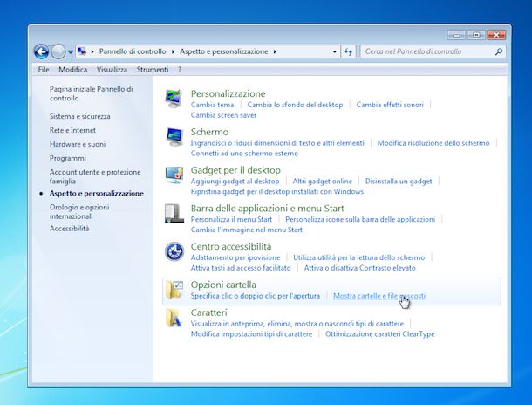This screenshot has width=532, height=405.
Task: Click Ripristina gadget per il desktop installati
Action: pyautogui.click(x=276, y=191)
